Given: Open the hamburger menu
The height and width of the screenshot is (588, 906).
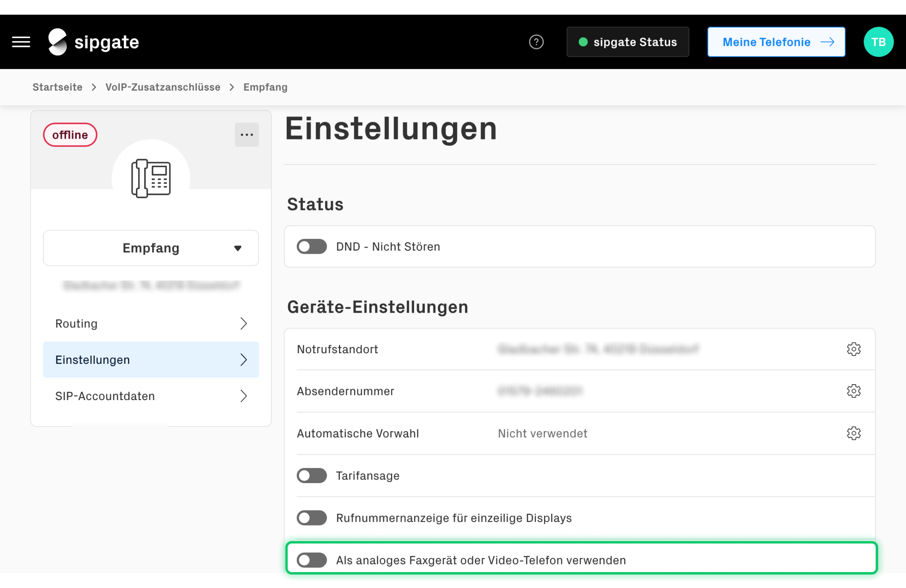Looking at the screenshot, I should pos(21,42).
